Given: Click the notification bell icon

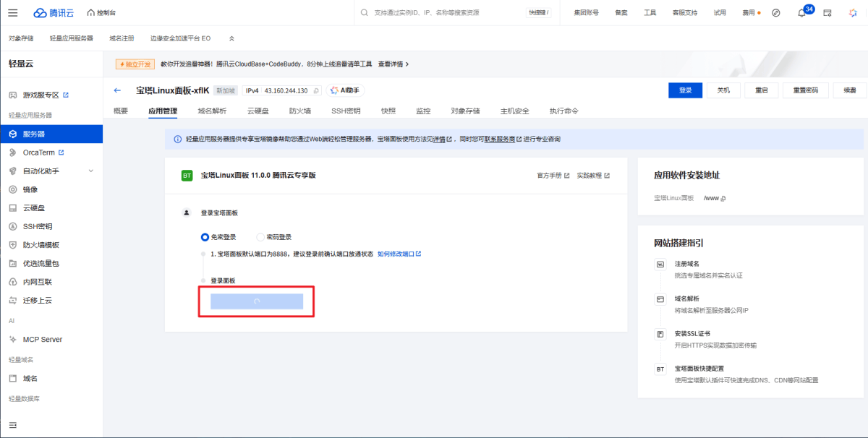Looking at the screenshot, I should tap(801, 13).
